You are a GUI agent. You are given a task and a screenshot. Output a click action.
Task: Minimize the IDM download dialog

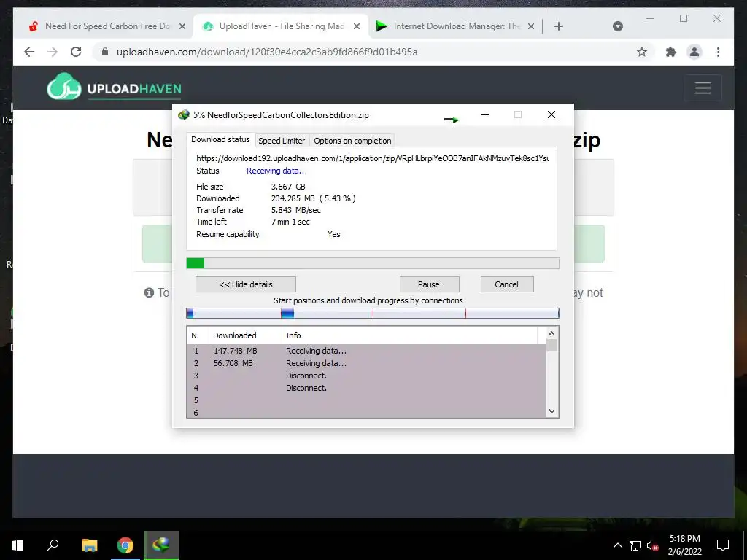(x=485, y=114)
